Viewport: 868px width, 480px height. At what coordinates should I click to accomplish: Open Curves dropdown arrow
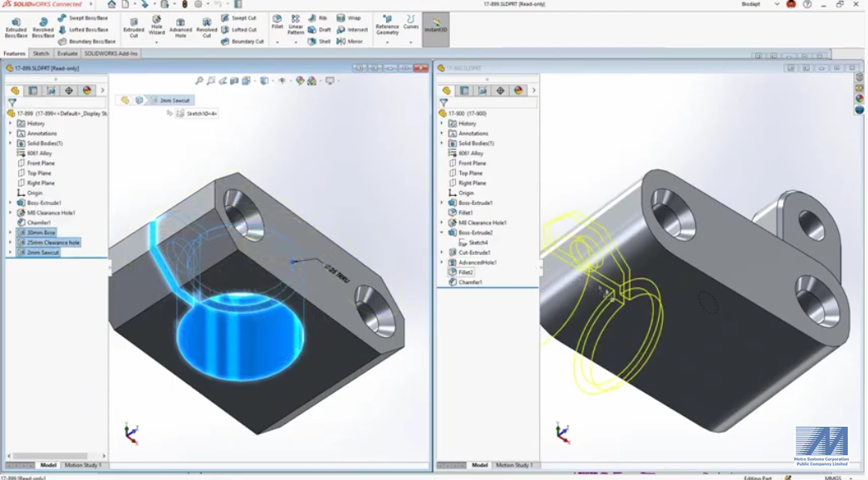tap(411, 42)
